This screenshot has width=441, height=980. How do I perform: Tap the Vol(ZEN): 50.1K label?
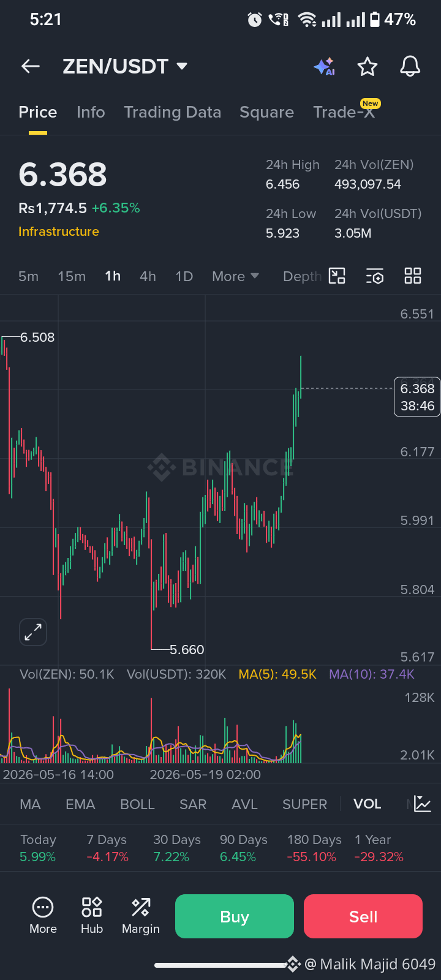pos(67,674)
